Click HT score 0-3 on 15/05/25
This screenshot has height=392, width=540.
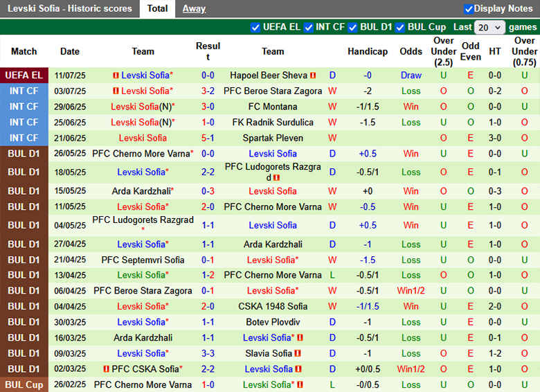pos(495,191)
